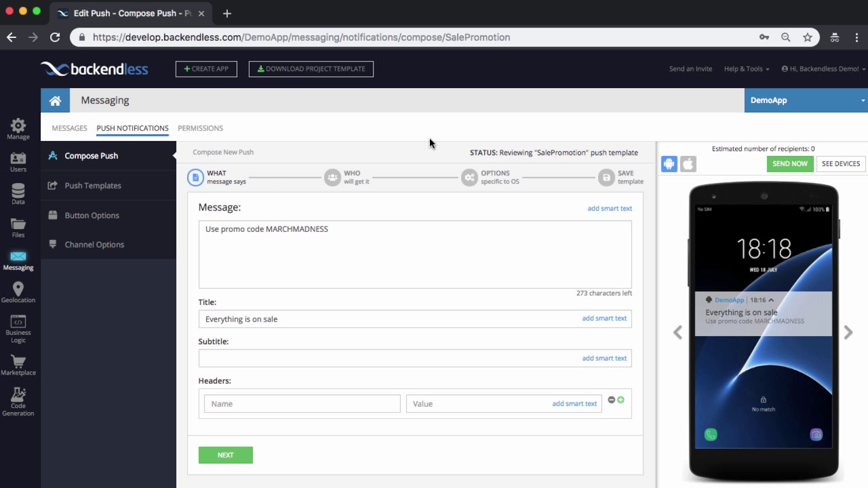
Task: Open the Manage gear icon in sidebar
Action: [x=18, y=125]
